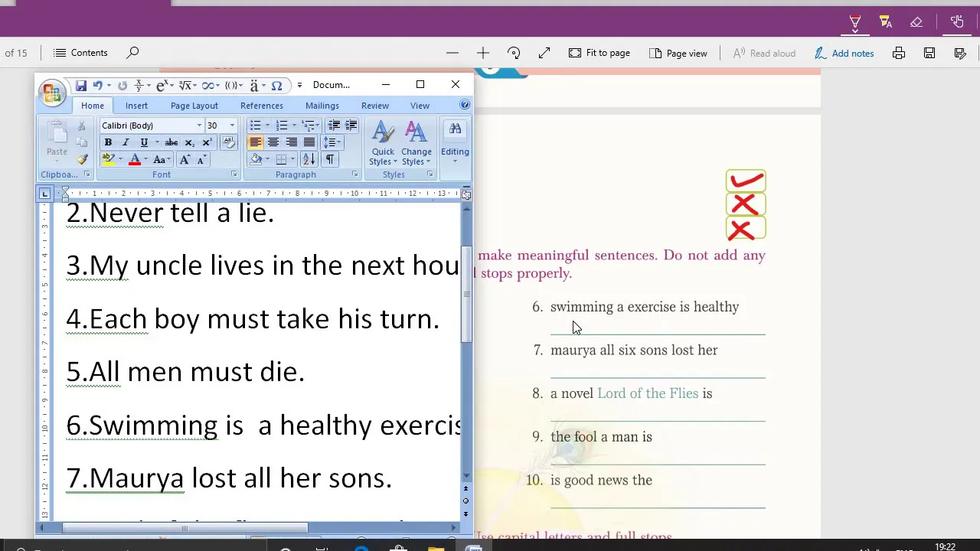Open the References tab
980x551 pixels.
262,106
